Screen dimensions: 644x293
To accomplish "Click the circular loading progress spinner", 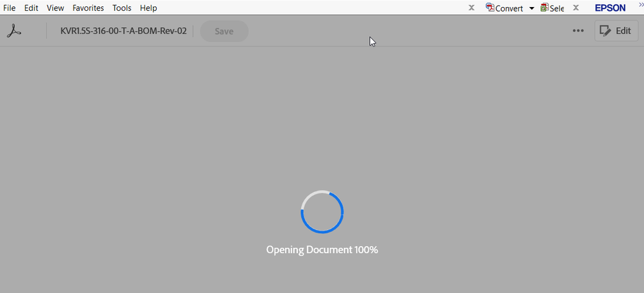I will 322,212.
